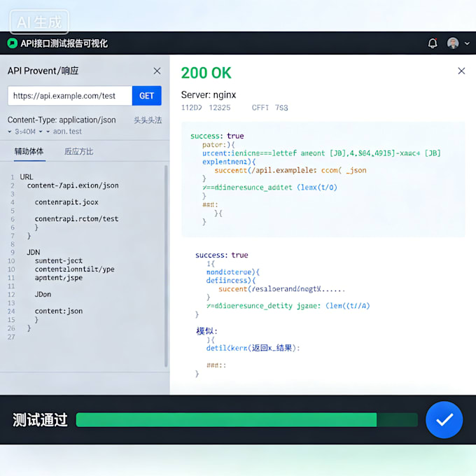The image size is (476, 476).
Task: Click the 模似: label in response
Action: tap(206, 331)
